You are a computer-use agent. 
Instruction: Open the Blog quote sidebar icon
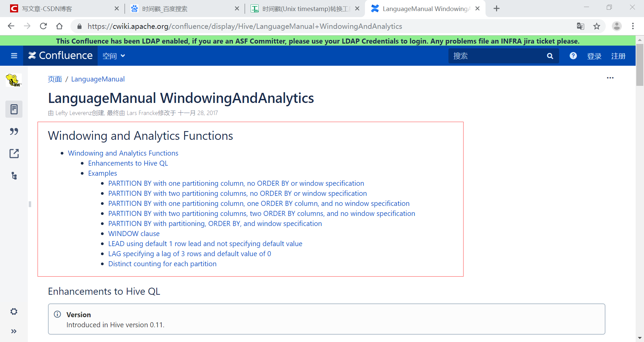(x=14, y=131)
